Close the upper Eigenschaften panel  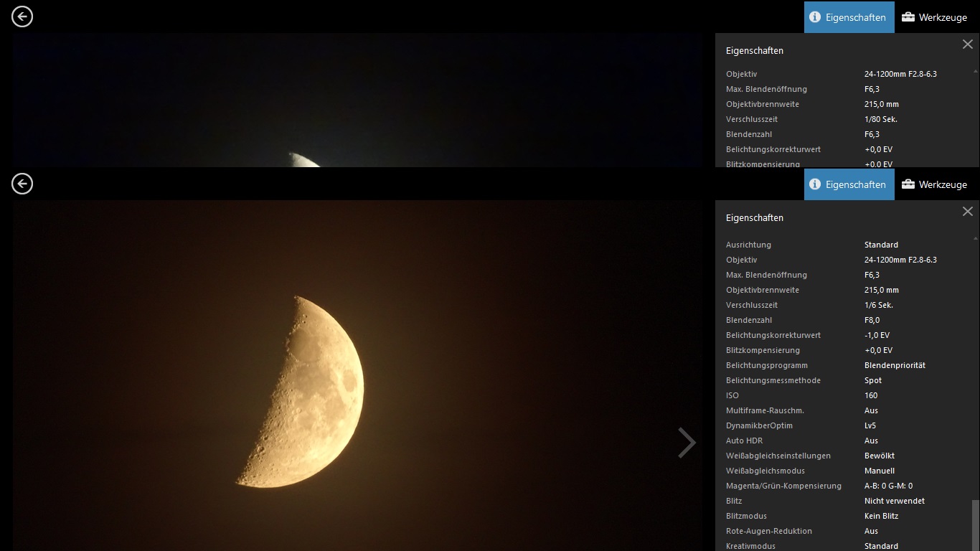tap(967, 44)
